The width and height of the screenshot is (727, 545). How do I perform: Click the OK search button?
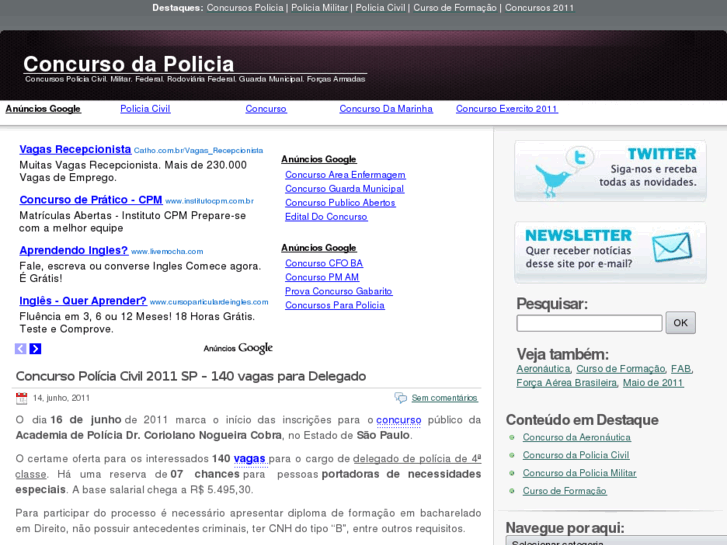tap(680, 322)
